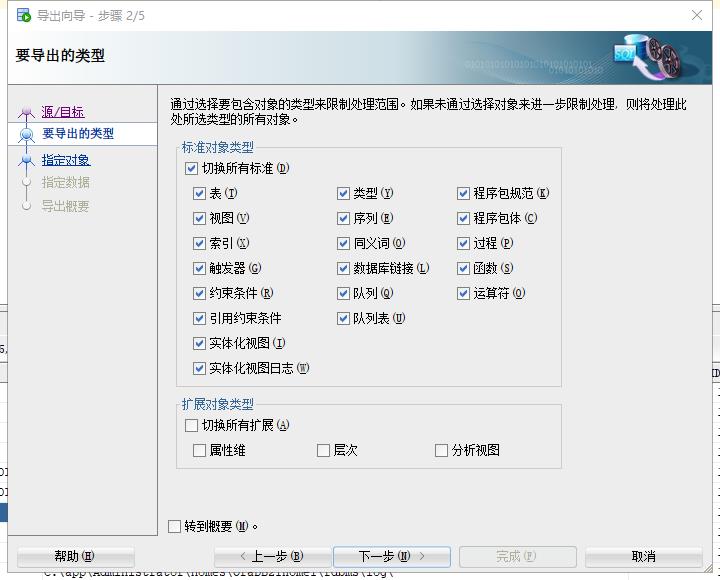Jump to 指定对象 wizard step

coord(66,160)
